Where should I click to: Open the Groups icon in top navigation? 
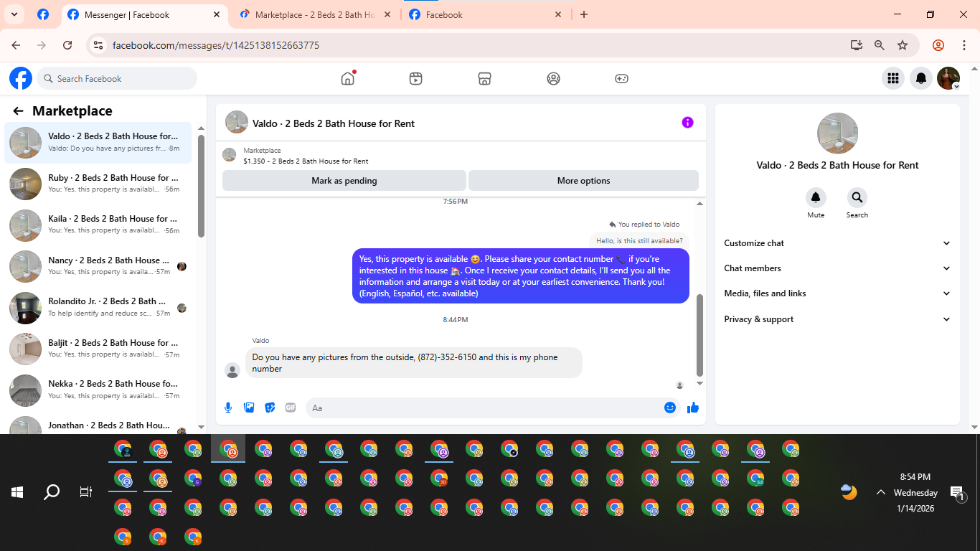click(x=553, y=79)
